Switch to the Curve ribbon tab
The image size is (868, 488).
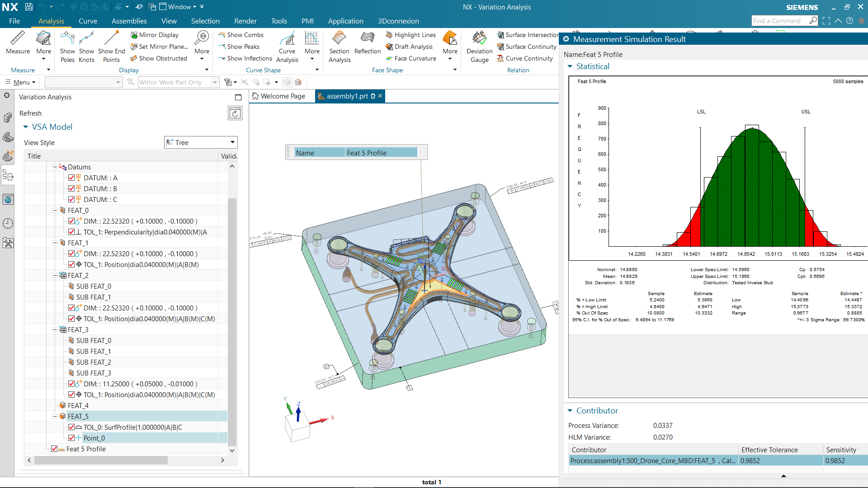coord(88,21)
